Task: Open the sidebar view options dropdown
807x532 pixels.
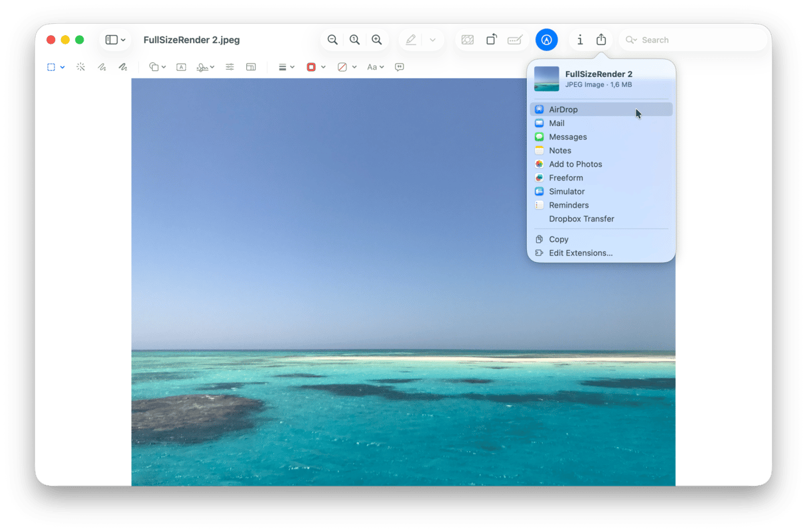Action: coord(115,40)
